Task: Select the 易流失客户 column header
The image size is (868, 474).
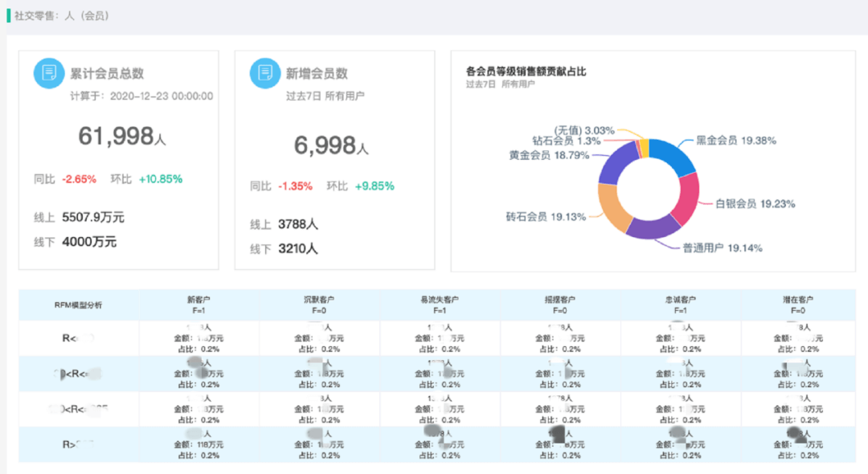Action: click(x=440, y=304)
